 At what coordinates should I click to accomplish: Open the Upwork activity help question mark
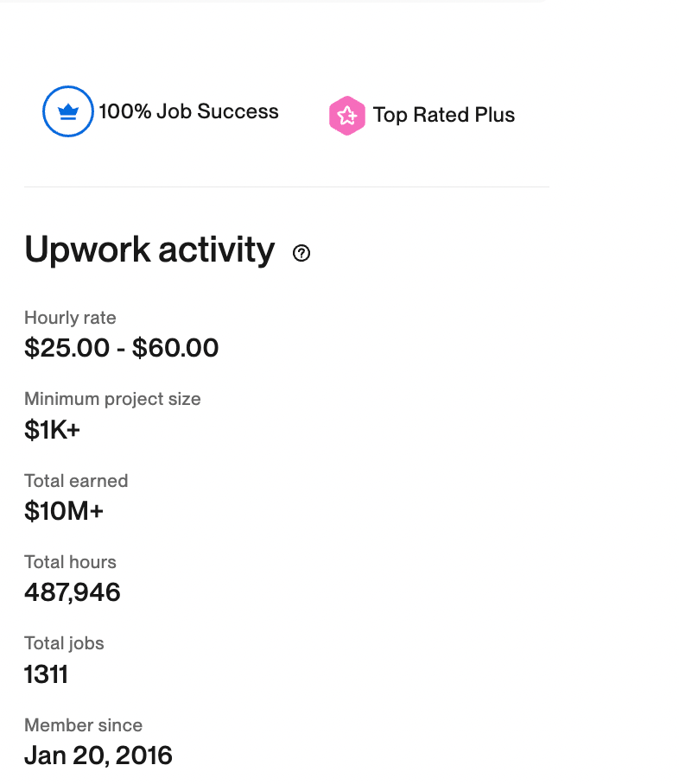pos(301,253)
